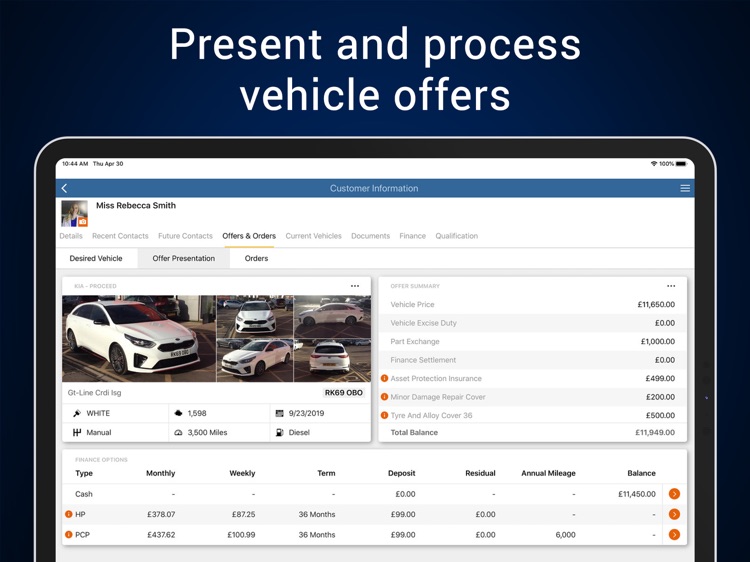Click the Gt-Line Crdi Isg model text

[x=94, y=393]
